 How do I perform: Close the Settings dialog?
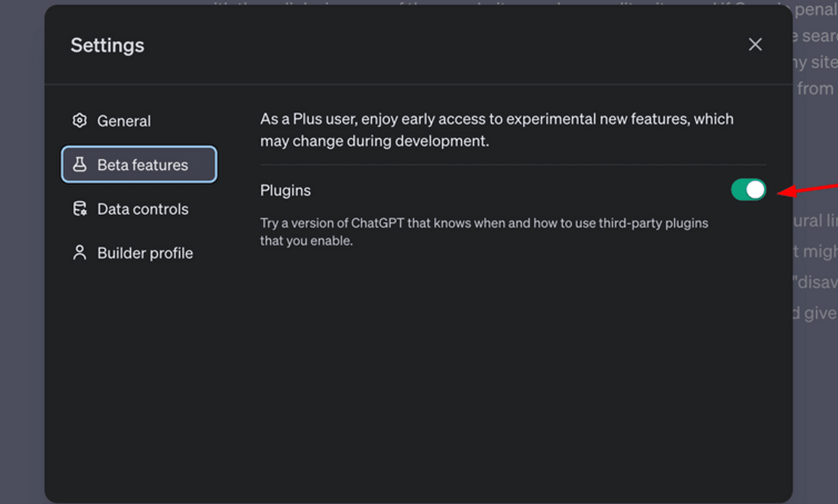click(755, 44)
